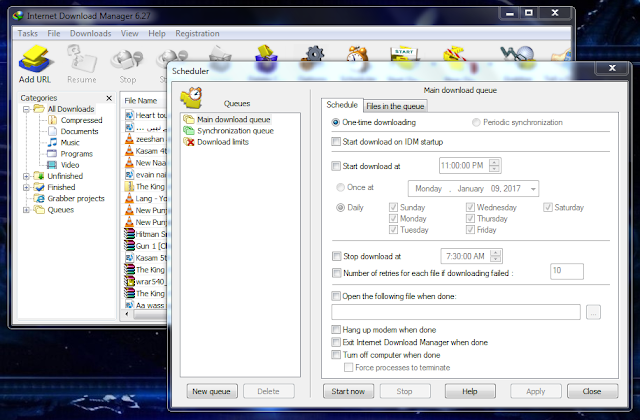
Task: Select the Documents category icon
Action: (52, 131)
